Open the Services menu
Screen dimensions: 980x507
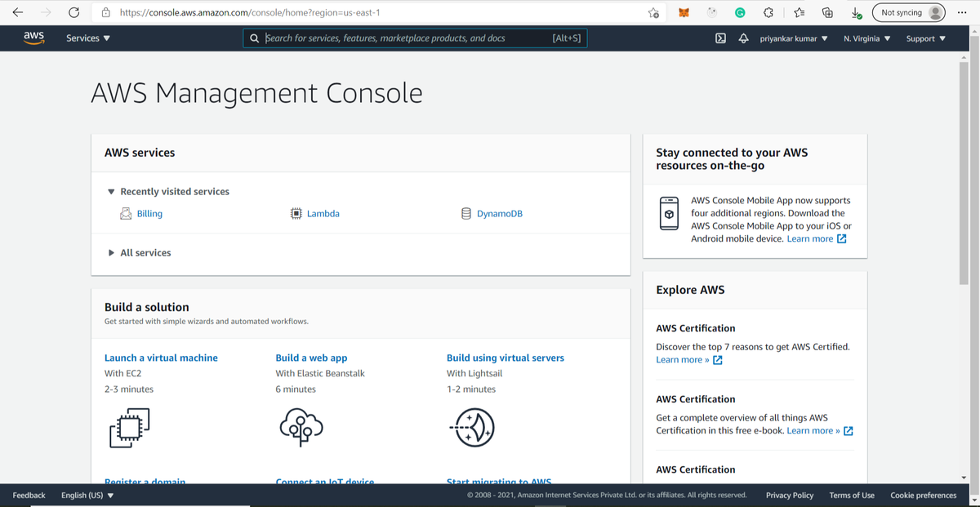(x=88, y=38)
